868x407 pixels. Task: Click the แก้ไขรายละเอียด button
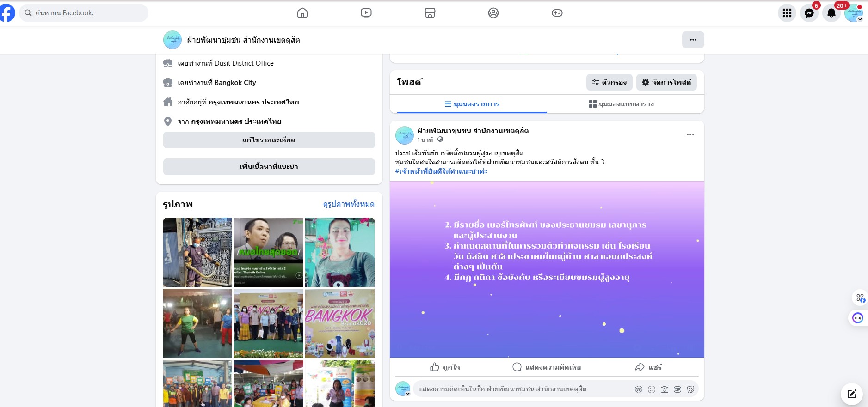269,140
